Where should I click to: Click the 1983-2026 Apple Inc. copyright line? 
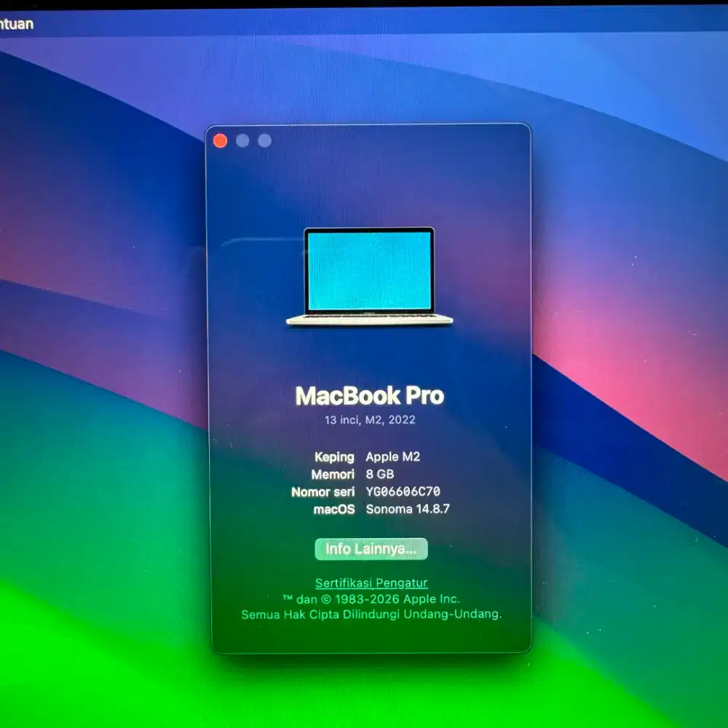(371, 599)
